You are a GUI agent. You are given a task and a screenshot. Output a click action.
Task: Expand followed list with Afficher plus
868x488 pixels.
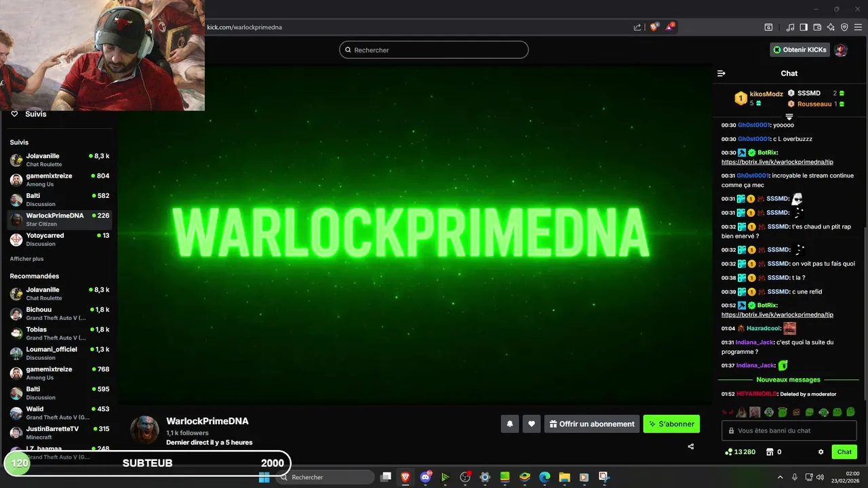(x=26, y=259)
